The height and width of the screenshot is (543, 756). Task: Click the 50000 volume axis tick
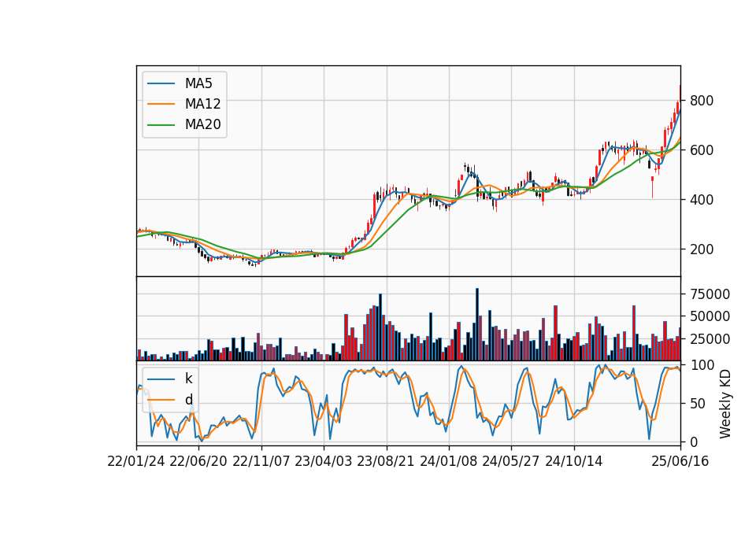coord(710,316)
